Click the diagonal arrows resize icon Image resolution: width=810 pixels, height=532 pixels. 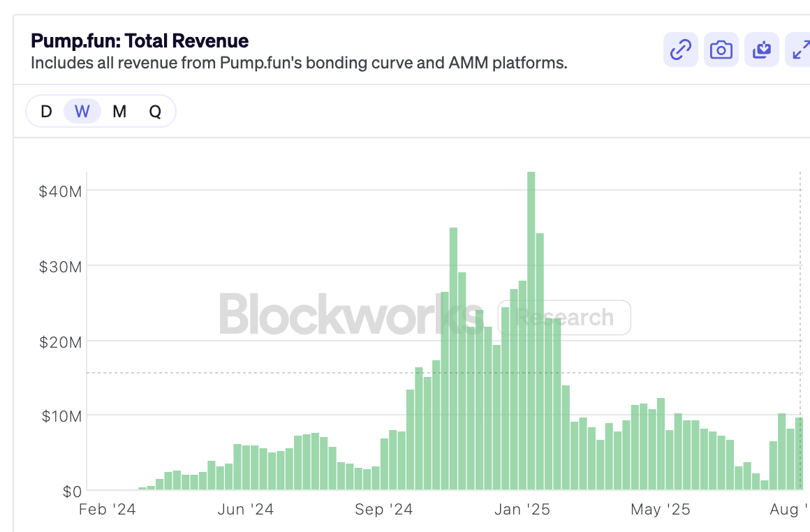[x=800, y=50]
